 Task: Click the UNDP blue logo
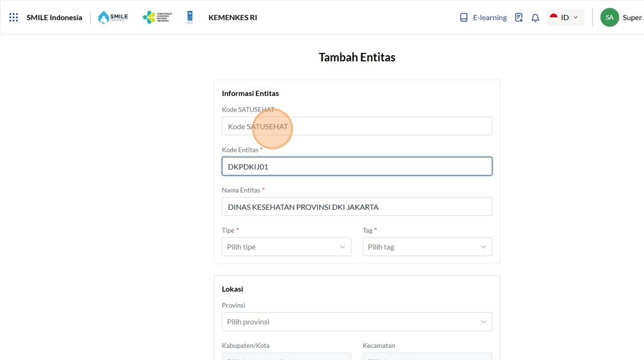point(190,17)
